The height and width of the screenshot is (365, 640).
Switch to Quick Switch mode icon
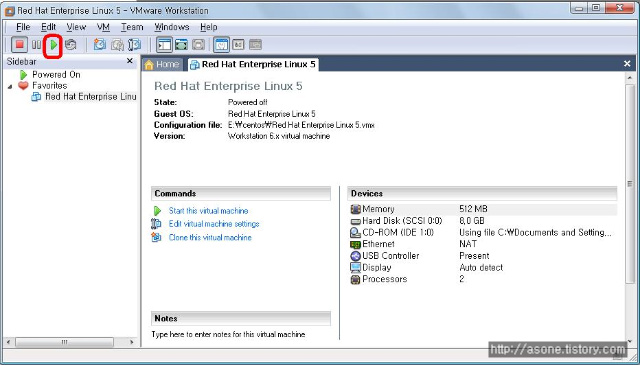tap(181, 45)
